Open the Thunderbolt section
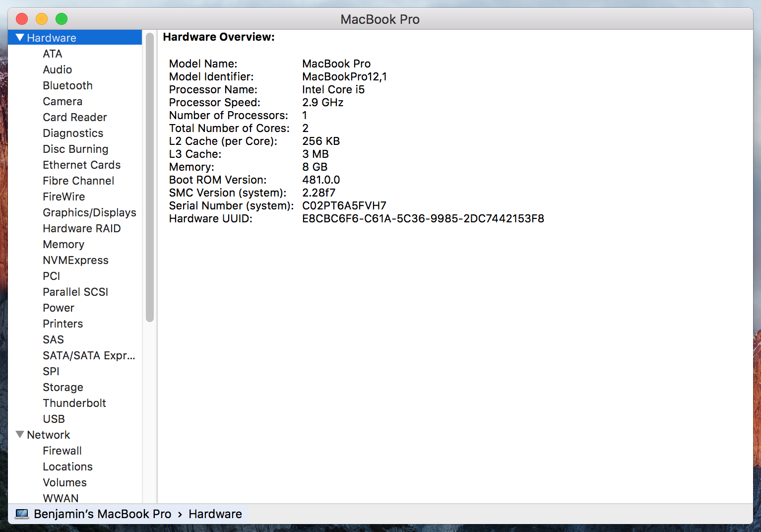Screen dimensions: 761x532 click(x=74, y=403)
